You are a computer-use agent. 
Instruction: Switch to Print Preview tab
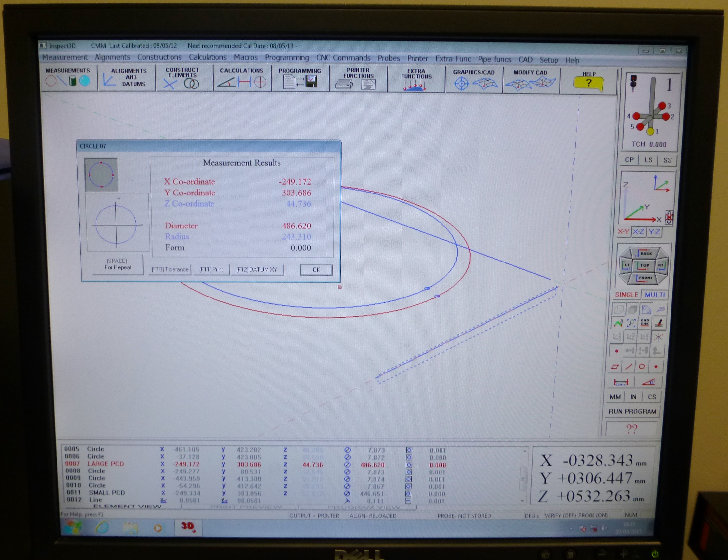[x=246, y=507]
